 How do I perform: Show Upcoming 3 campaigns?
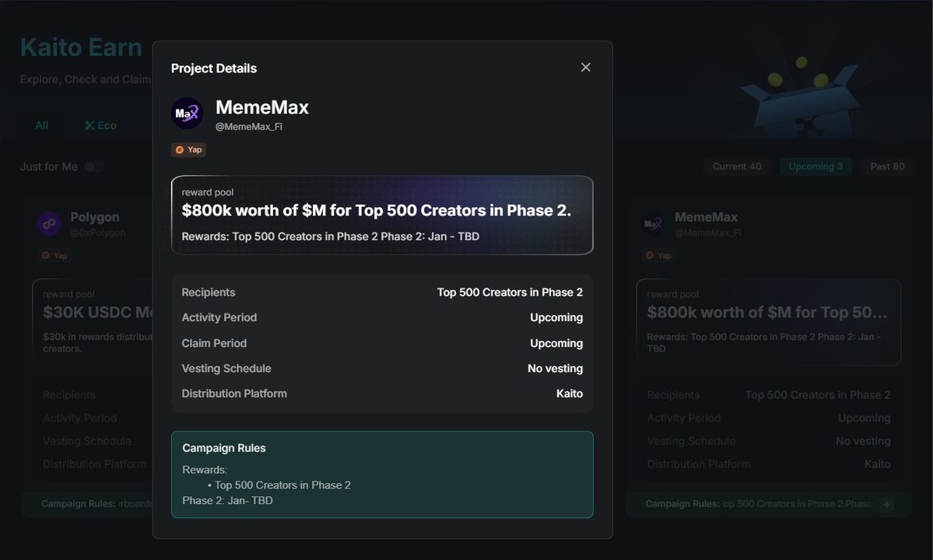[815, 166]
